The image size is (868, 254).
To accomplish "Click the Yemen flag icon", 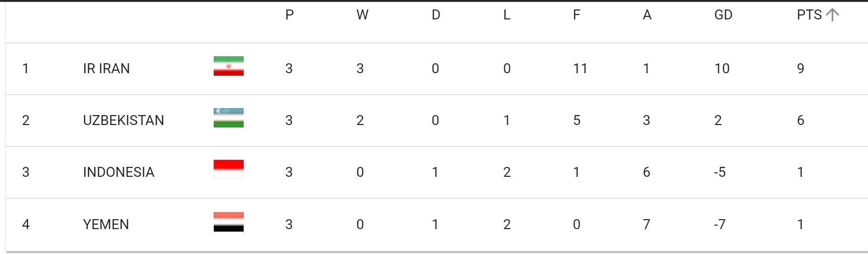I will 229,222.
